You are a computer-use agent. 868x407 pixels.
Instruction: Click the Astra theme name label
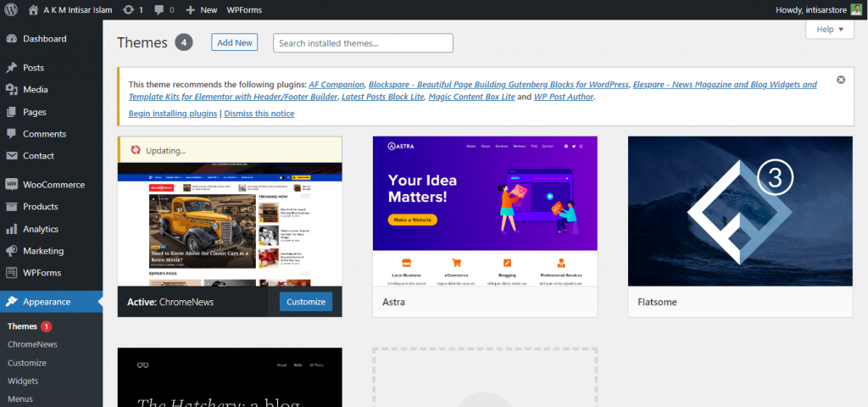pyautogui.click(x=393, y=303)
